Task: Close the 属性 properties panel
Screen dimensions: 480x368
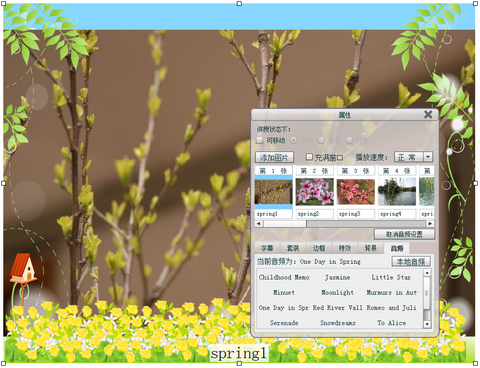Action: pyautogui.click(x=428, y=114)
